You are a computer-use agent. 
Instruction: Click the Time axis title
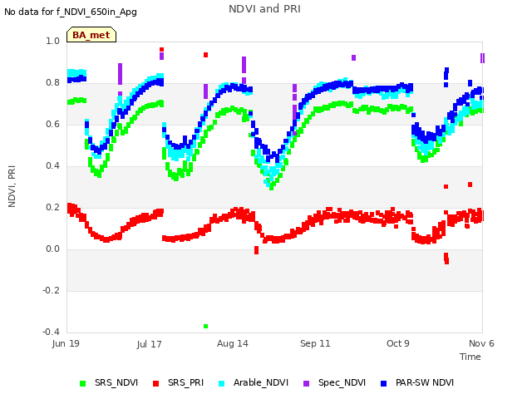tap(470, 357)
